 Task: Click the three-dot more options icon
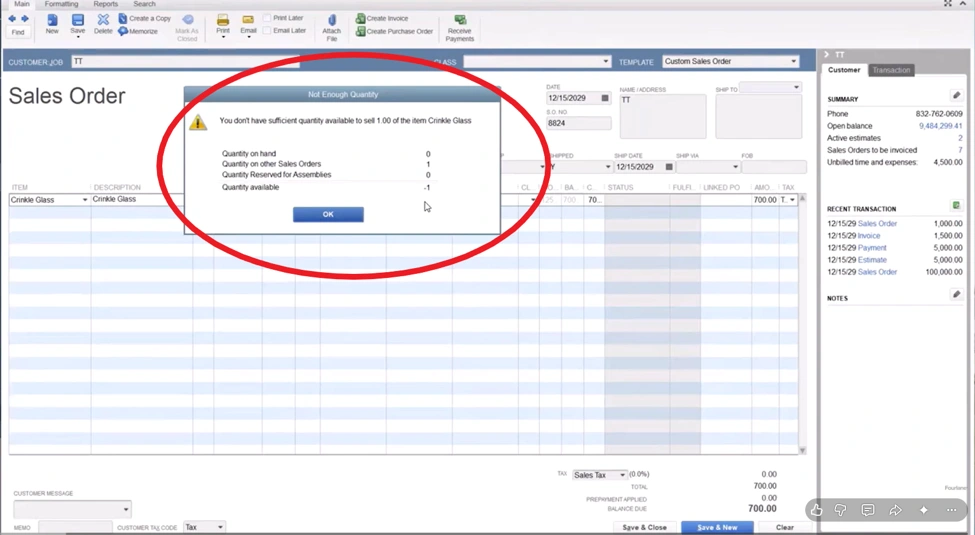pos(952,510)
